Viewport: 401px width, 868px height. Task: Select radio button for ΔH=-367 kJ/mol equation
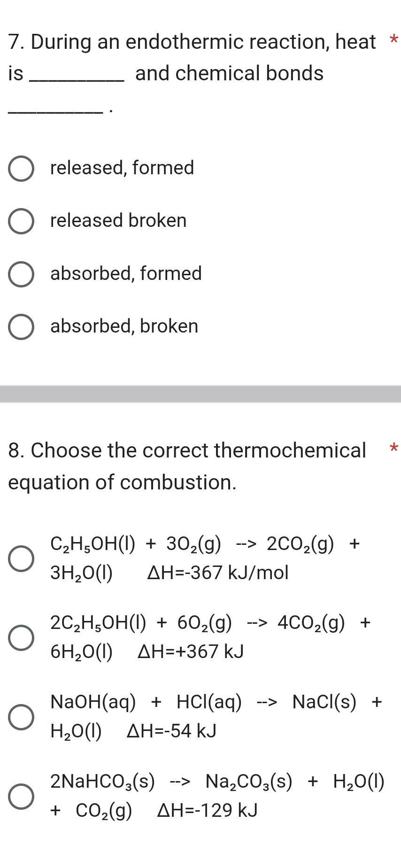pyautogui.click(x=21, y=558)
